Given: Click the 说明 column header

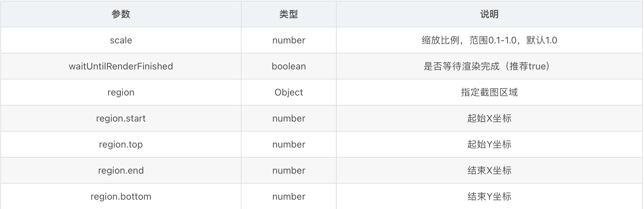Looking at the screenshot, I should [x=489, y=14].
